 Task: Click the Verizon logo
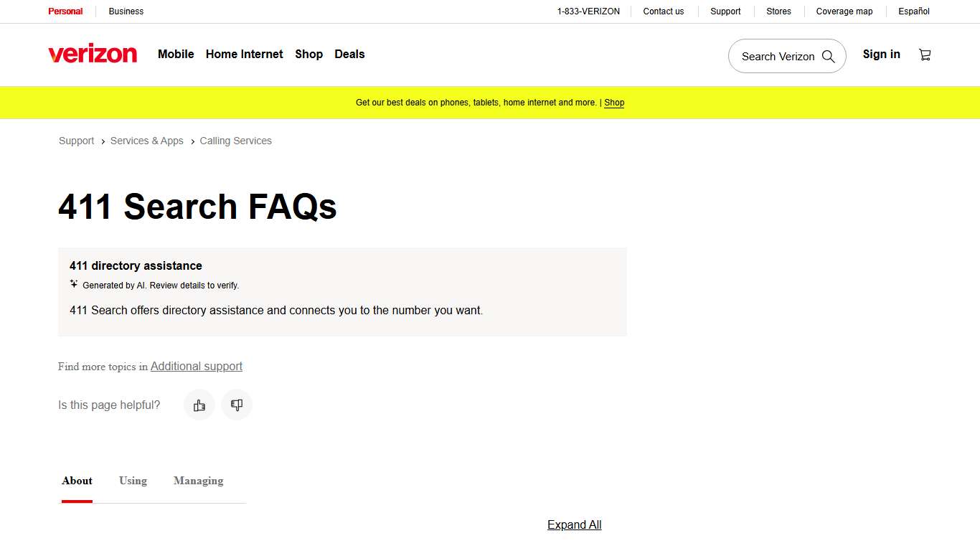click(x=93, y=53)
